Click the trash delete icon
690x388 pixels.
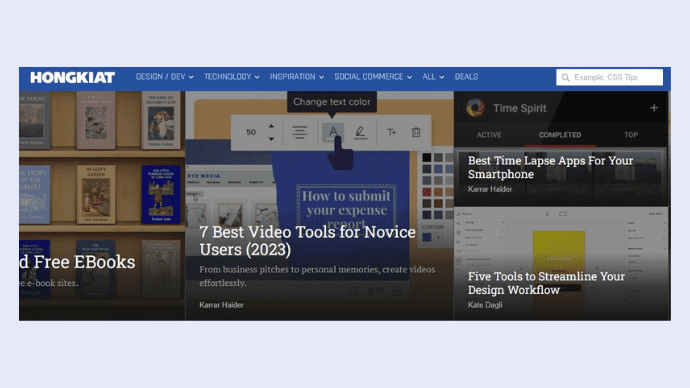click(x=416, y=132)
